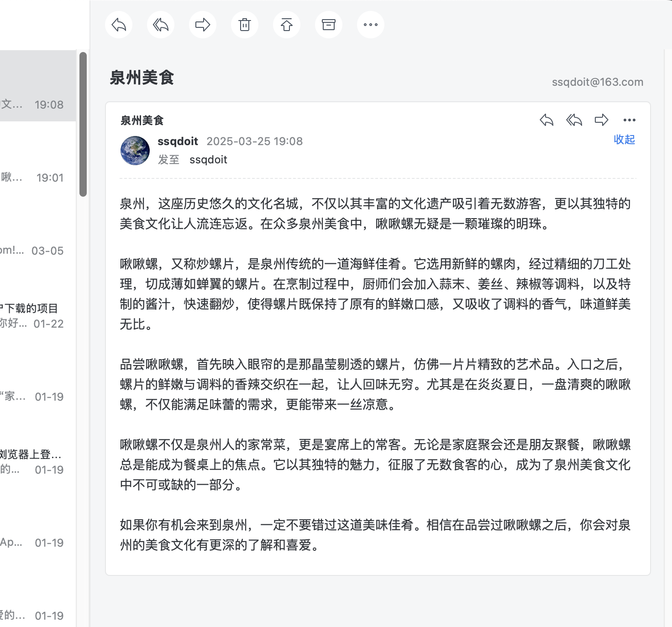
Task: Click the top toolbar reply-all icon
Action: [x=161, y=25]
